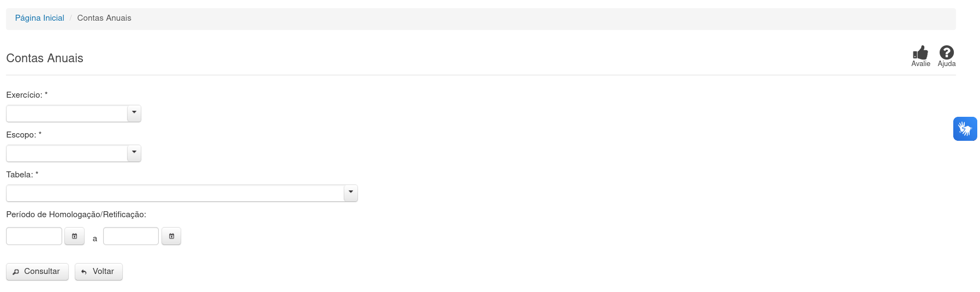
Task: Click the return arrow icon in Voltar
Action: (x=84, y=272)
